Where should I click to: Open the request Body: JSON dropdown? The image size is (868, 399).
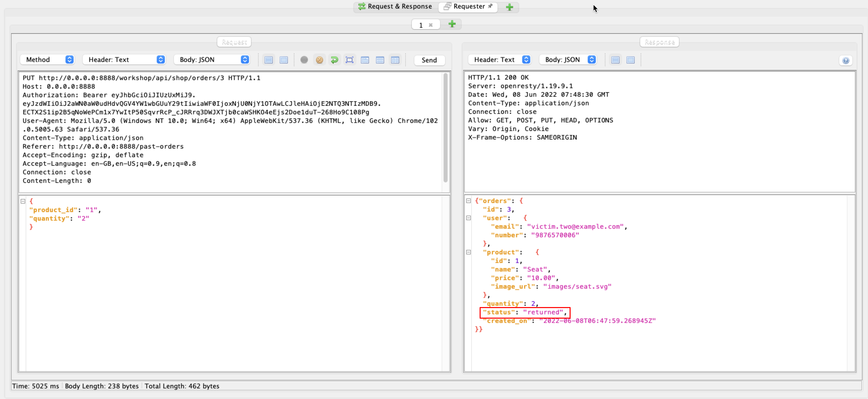tap(212, 60)
